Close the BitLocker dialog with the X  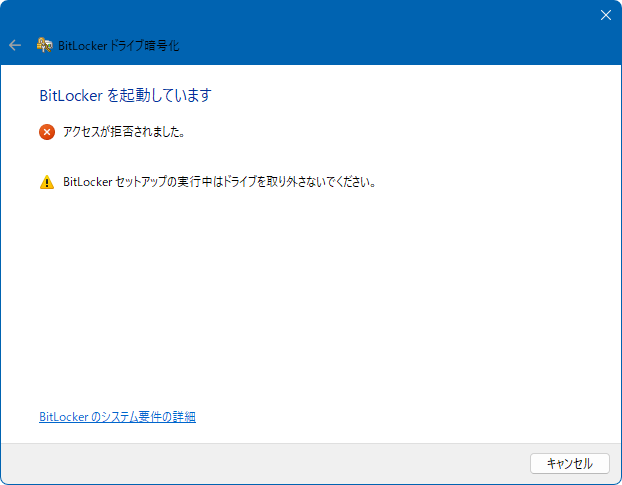[606, 15]
